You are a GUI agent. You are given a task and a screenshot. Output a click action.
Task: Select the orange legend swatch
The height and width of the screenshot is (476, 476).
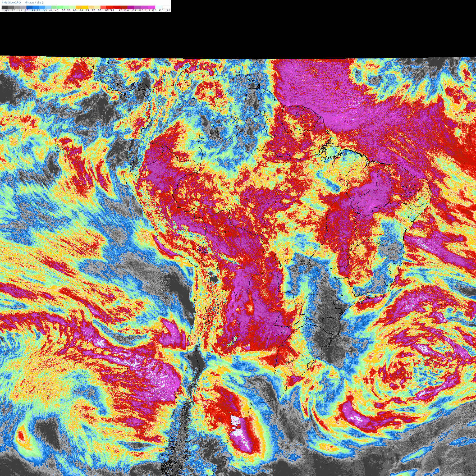coord(79,7)
